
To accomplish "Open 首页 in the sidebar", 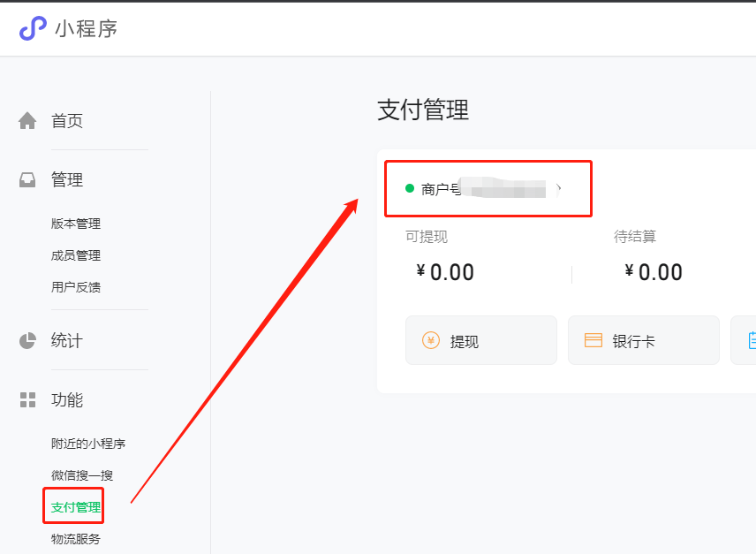I will (x=67, y=121).
